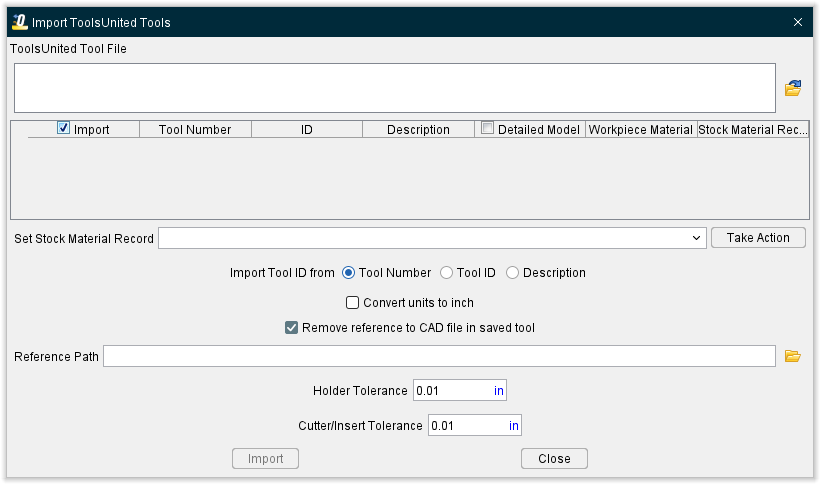Click the Import button at bottom
The image size is (820, 484).
pos(265,458)
